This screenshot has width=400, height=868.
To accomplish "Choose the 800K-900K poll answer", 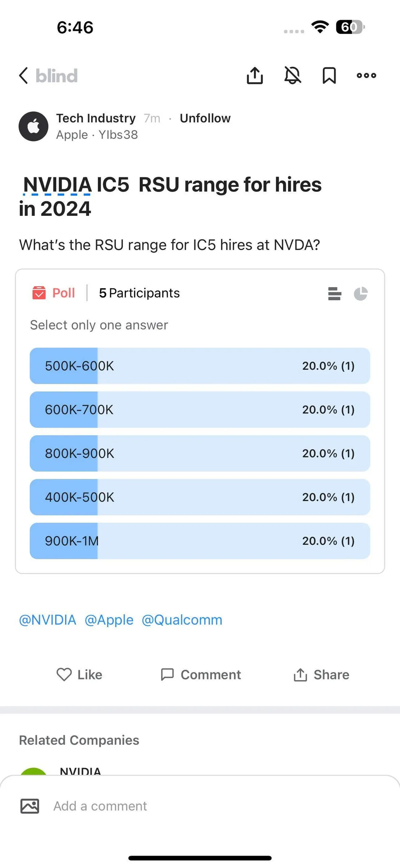I will (200, 454).
